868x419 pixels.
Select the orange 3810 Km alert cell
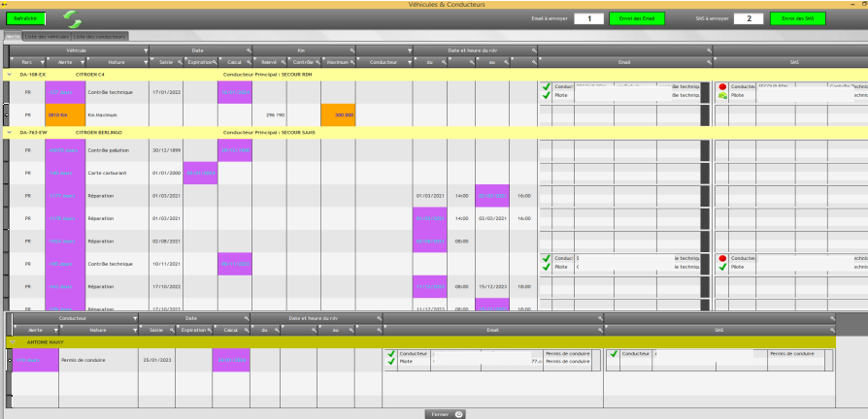point(65,114)
